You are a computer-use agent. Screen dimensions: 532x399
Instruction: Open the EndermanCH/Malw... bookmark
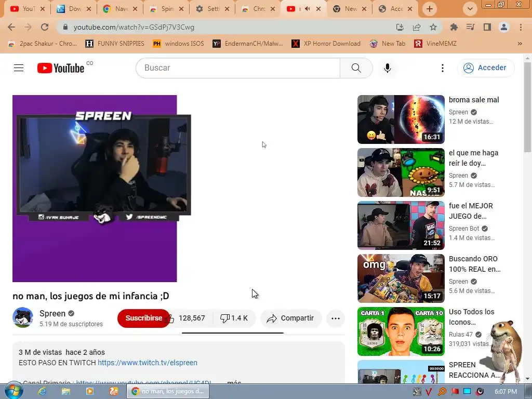248,44
